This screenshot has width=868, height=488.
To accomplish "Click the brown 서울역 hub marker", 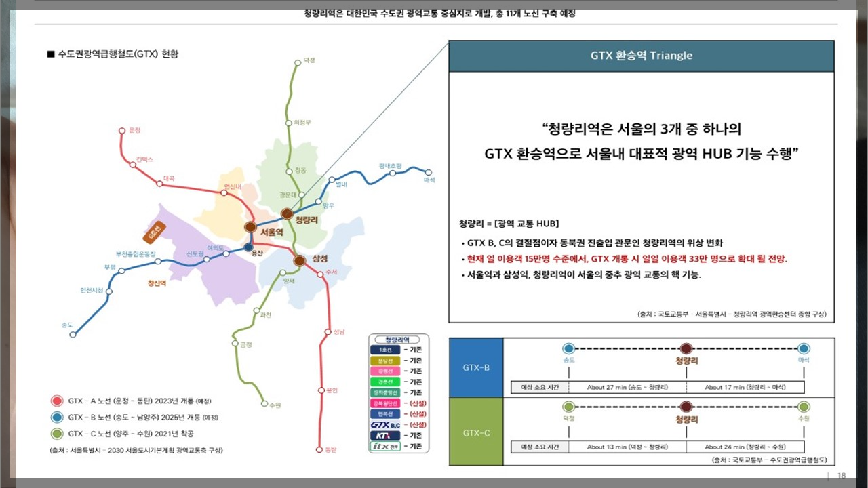I will (250, 227).
